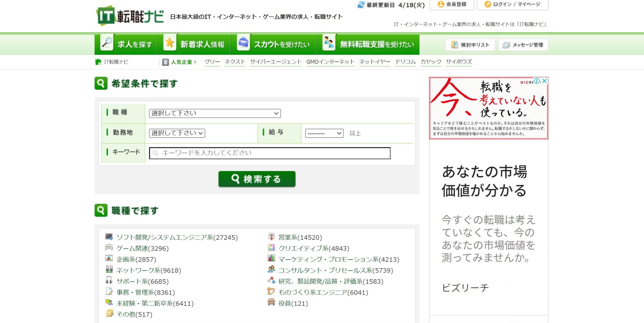Click the IT転職ナビ logo
The height and width of the screenshot is (323, 644).
130,16
